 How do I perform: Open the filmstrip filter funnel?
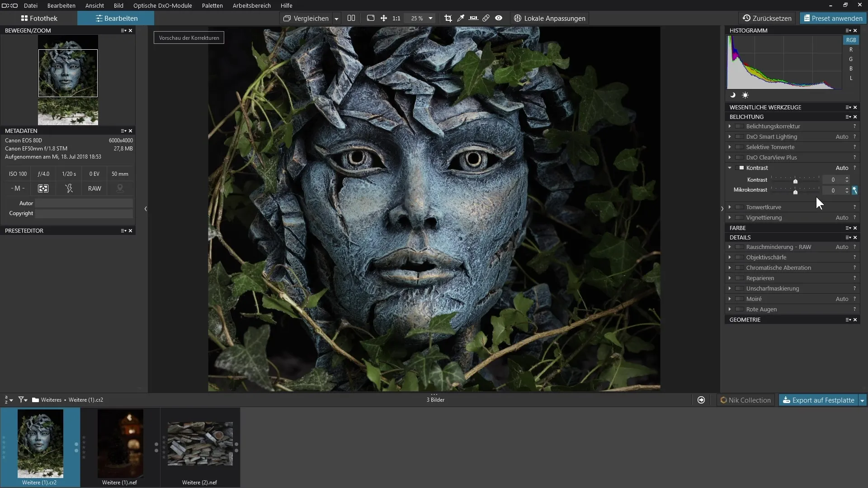point(23,400)
